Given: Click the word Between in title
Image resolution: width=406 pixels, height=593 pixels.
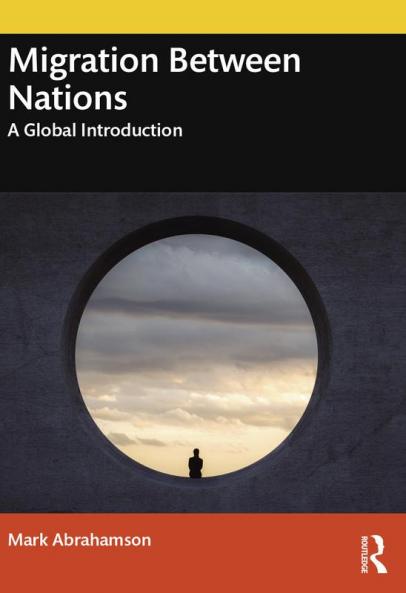Looking at the screenshot, I should click(x=235, y=61).
